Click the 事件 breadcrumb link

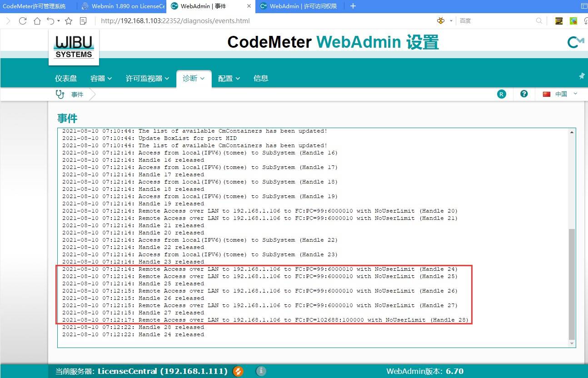(78, 94)
